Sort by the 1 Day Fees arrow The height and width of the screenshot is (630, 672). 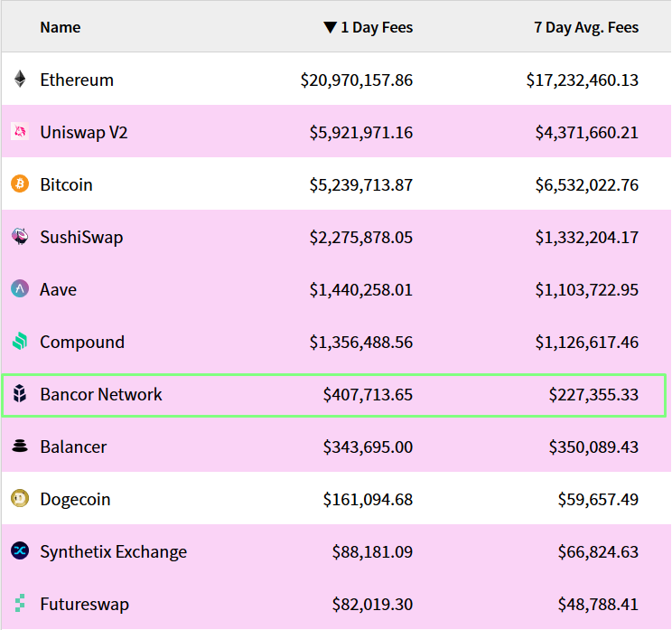coord(330,27)
